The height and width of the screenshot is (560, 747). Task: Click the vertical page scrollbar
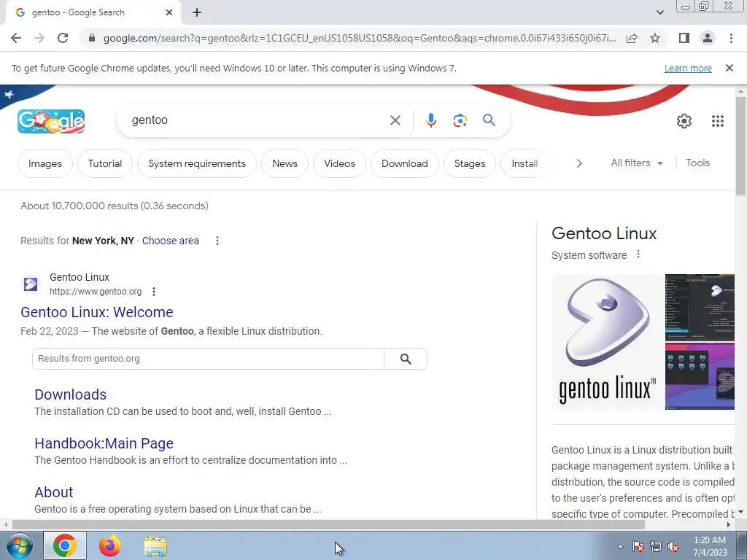pyautogui.click(x=740, y=146)
